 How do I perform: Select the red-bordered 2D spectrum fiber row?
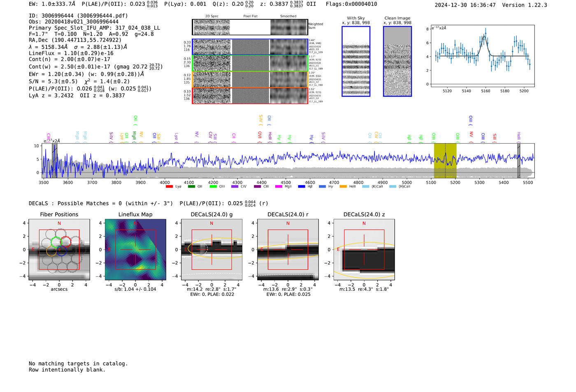click(x=250, y=95)
